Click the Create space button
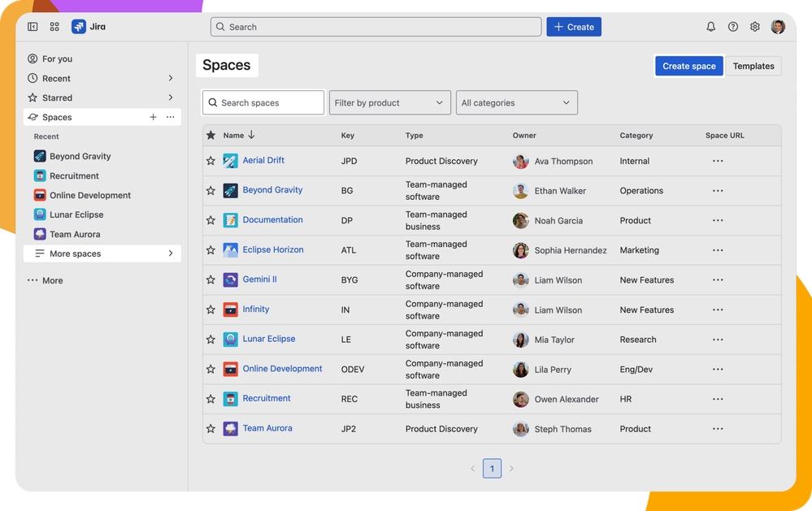 688,66
